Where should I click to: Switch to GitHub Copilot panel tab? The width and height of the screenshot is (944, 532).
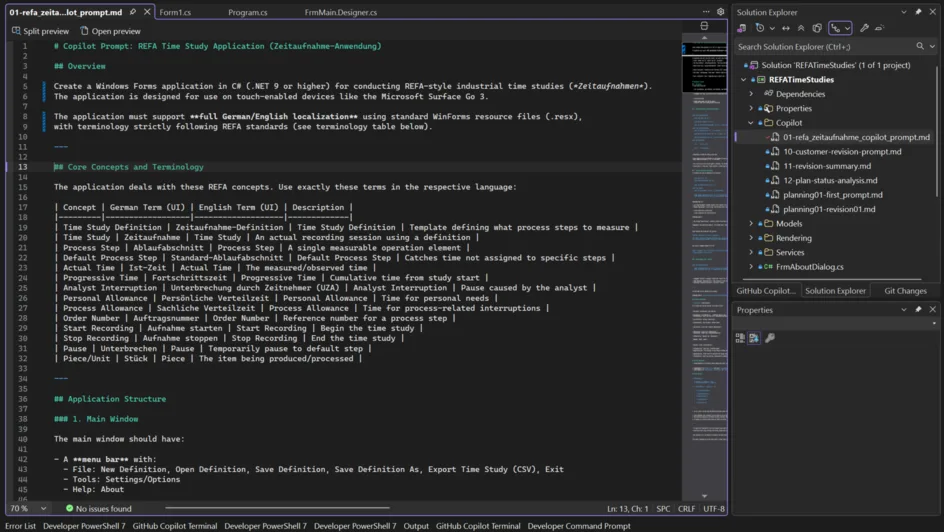[x=766, y=291]
